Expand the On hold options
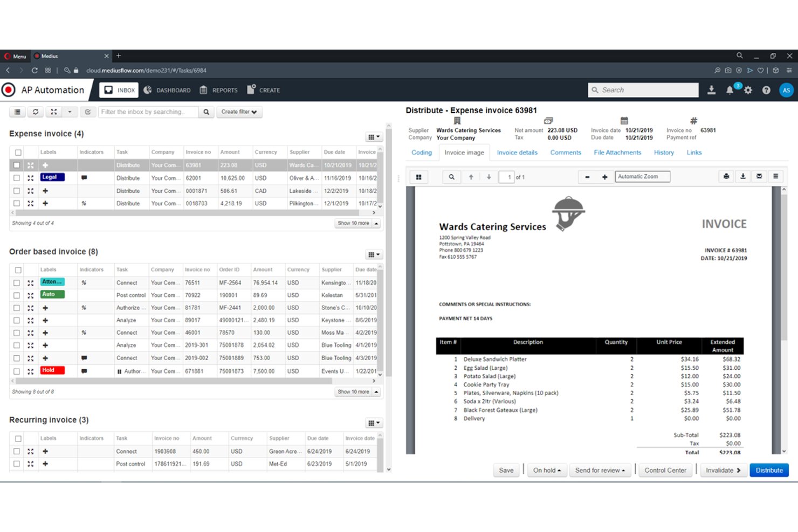Screen dimensions: 798x532 [547, 471]
